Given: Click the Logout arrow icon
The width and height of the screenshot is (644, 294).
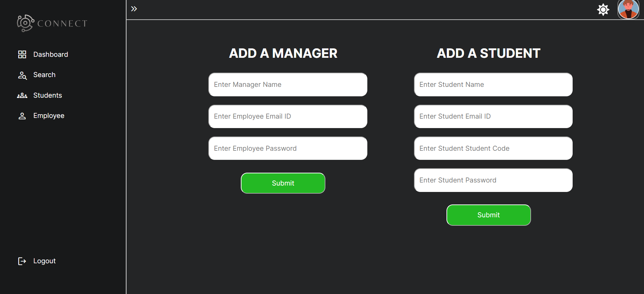Looking at the screenshot, I should 22,261.
